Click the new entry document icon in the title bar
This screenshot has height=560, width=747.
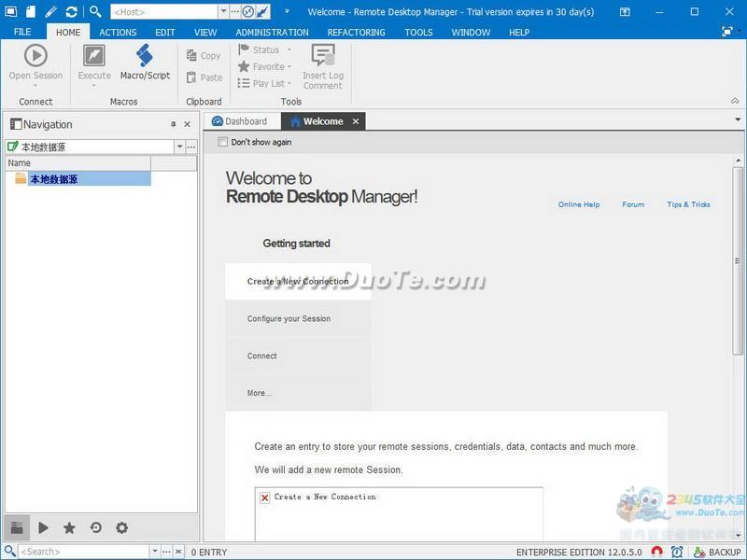pos(31,11)
